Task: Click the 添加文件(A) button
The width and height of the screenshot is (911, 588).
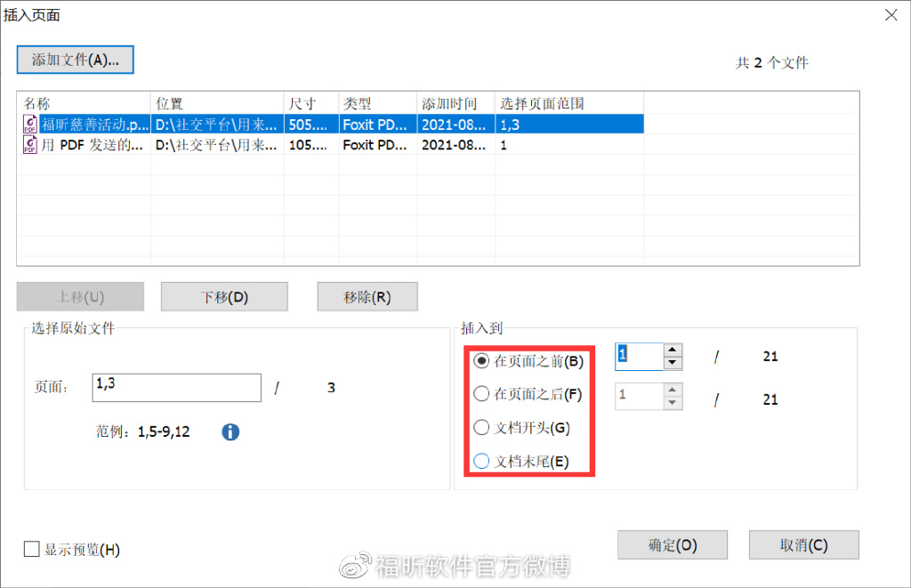Action: click(x=75, y=60)
